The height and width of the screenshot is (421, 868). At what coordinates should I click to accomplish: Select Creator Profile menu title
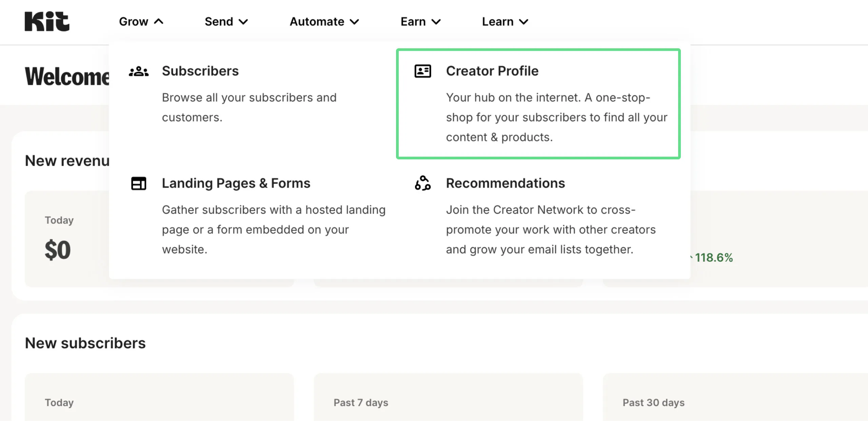492,71
